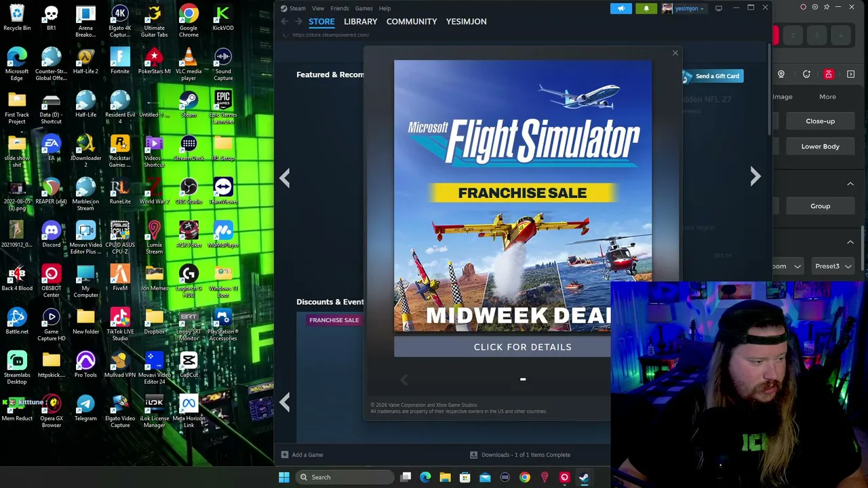Click the Steam store URL address

(x=330, y=35)
